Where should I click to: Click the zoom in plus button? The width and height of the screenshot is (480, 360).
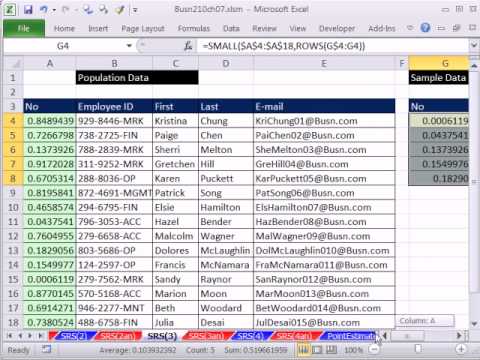tap(461, 349)
